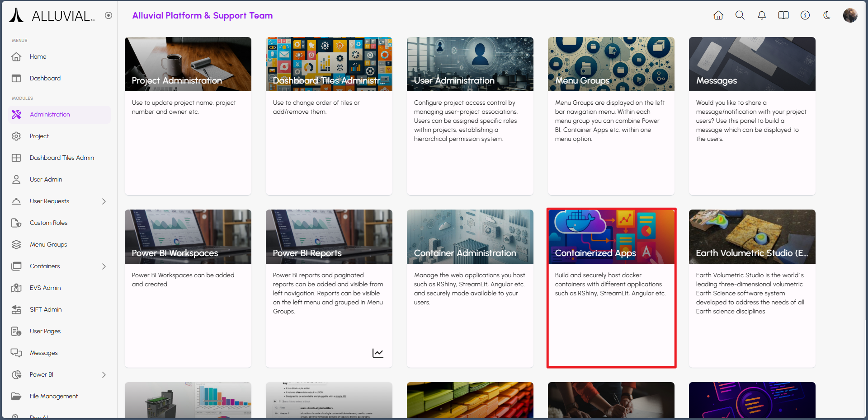
Task: Open the User Administration tile image
Action: point(470,64)
